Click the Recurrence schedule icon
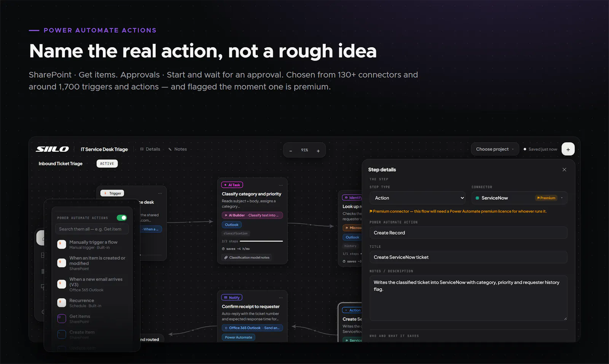609x364 pixels. 62,303
